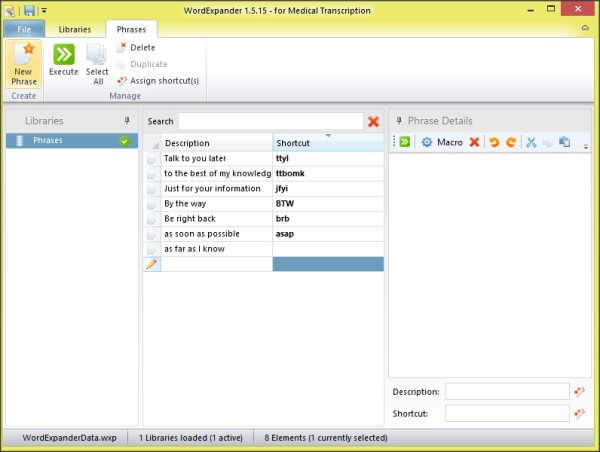This screenshot has width=600, height=452.
Task: Click into the Description input field
Action: coord(507,392)
